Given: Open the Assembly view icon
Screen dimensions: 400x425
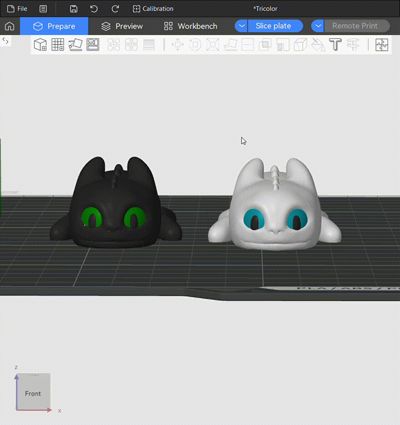Looking at the screenshot, I should (x=382, y=45).
